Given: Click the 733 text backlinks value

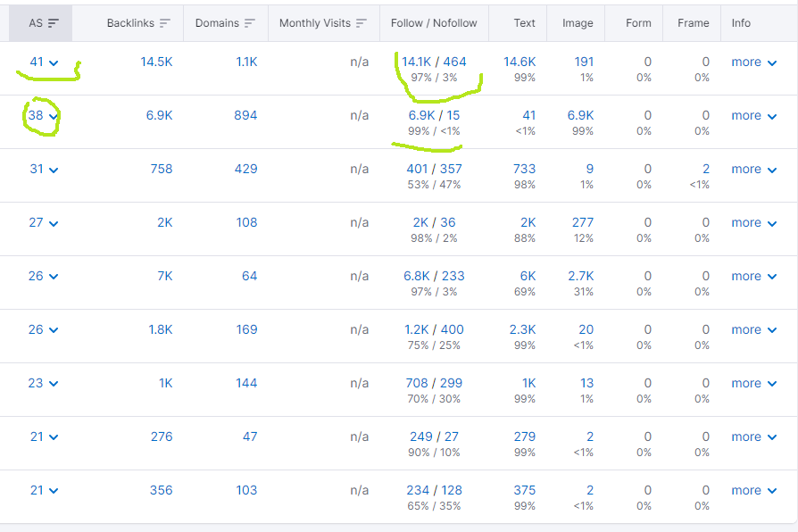Looking at the screenshot, I should point(524,169).
